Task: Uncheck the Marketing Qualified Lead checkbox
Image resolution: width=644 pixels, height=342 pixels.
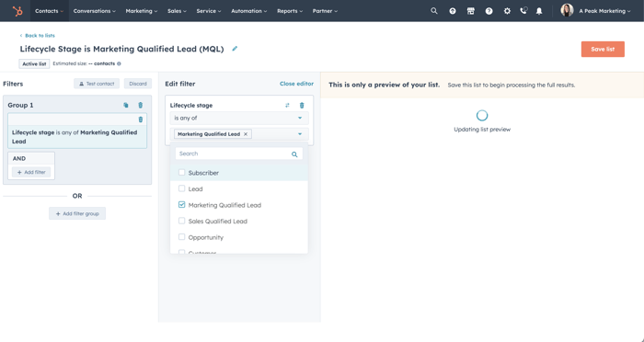Action: (181, 204)
